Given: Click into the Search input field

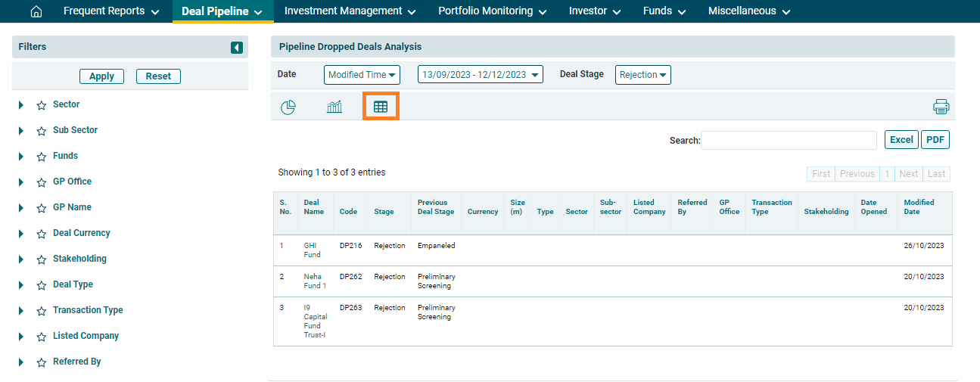Looking at the screenshot, I should [789, 140].
